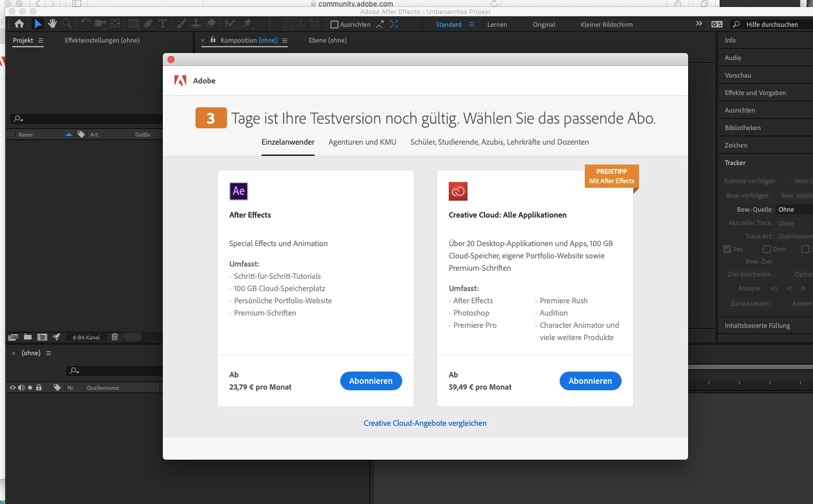This screenshot has width=813, height=504.
Task: Click the world axis mode icon
Action: point(301,24)
